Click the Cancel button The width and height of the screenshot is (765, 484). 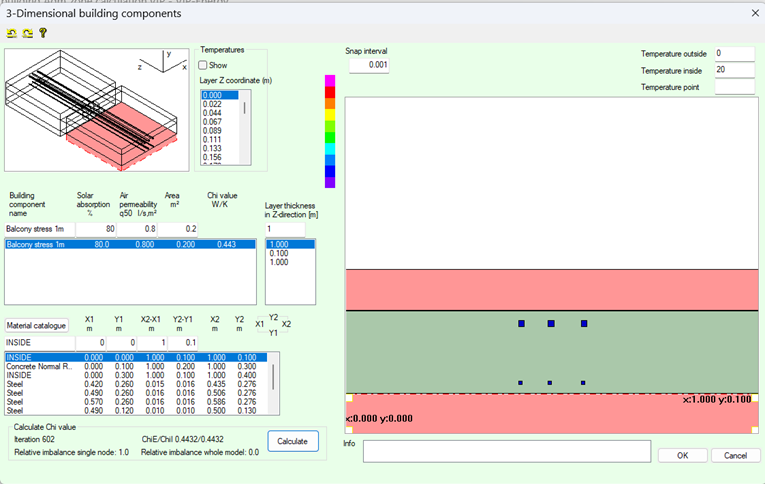735,455
